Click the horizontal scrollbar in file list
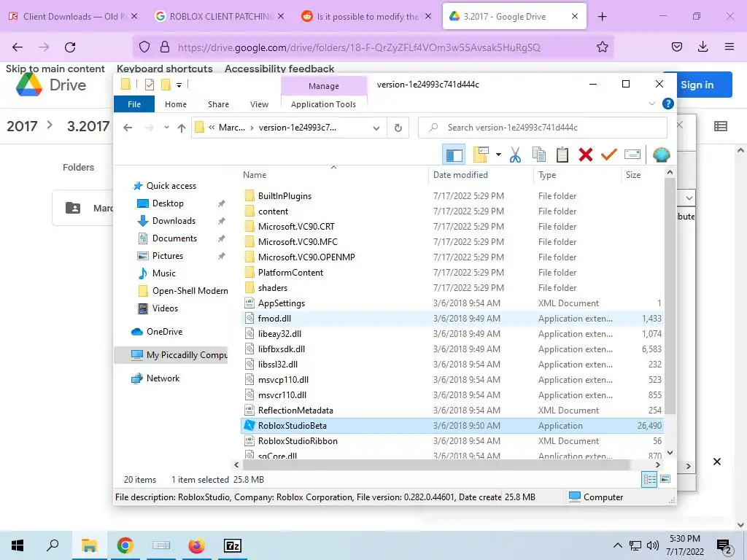 pos(437,464)
